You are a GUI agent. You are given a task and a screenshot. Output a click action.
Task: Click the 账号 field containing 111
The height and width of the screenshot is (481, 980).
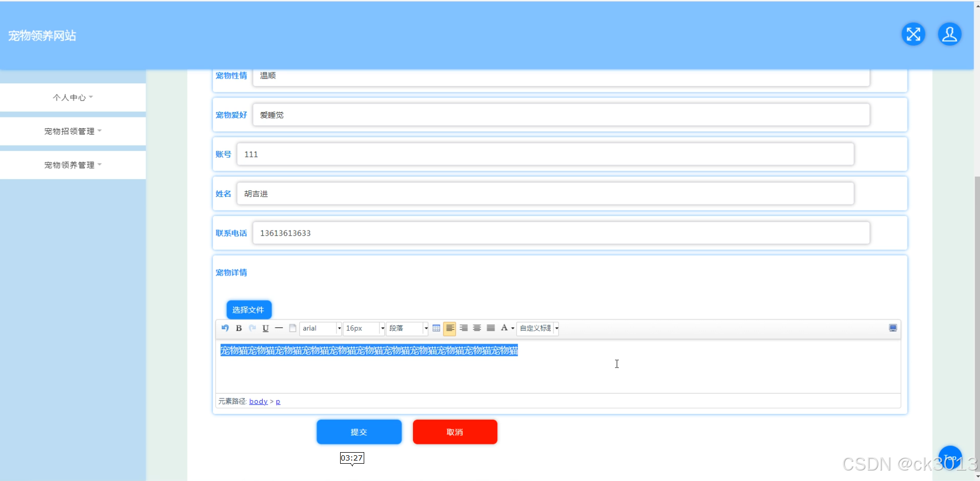point(546,154)
